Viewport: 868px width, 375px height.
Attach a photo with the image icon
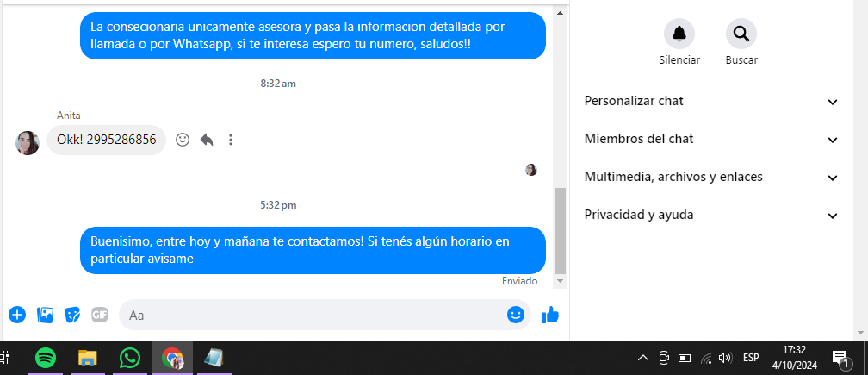pyautogui.click(x=45, y=315)
